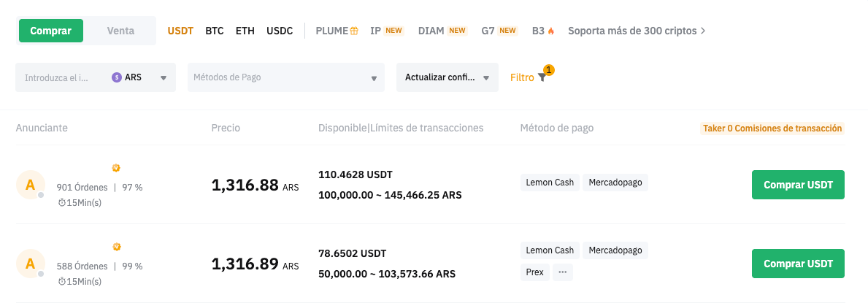
Task: Click the PLUME gift box icon
Action: coord(354,31)
